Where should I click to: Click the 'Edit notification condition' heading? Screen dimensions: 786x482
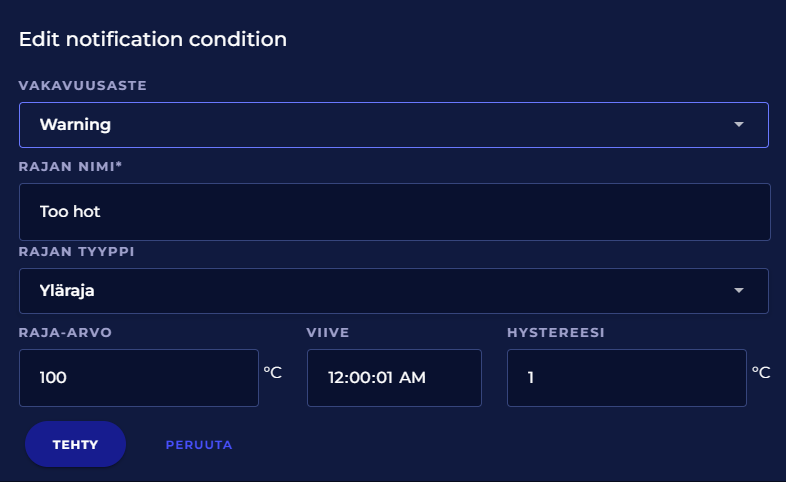point(153,40)
